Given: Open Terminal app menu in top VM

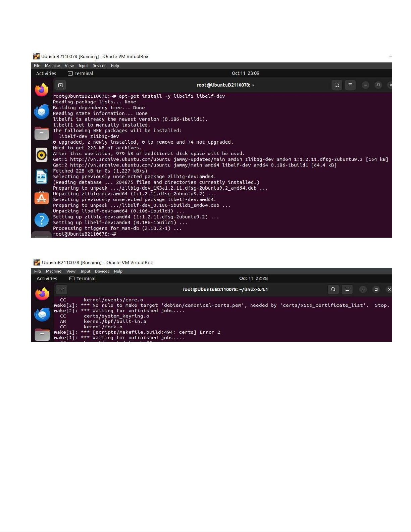Looking at the screenshot, I should [81, 74].
